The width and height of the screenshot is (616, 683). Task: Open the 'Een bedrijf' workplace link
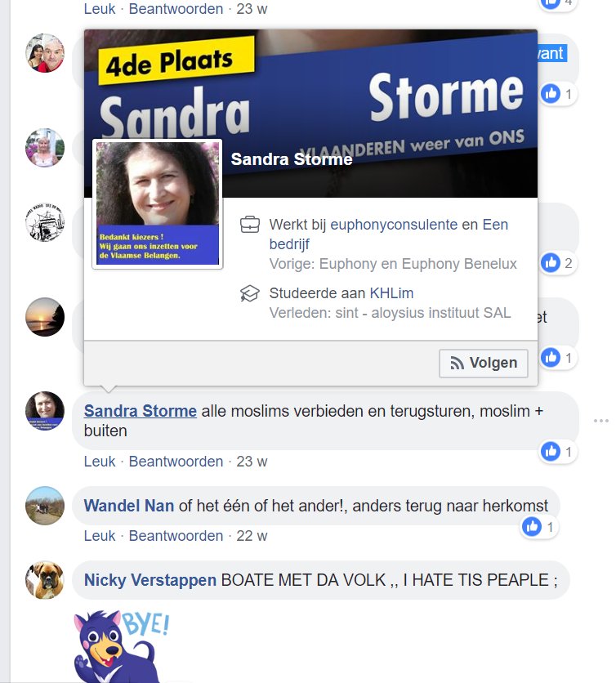tap(389, 234)
